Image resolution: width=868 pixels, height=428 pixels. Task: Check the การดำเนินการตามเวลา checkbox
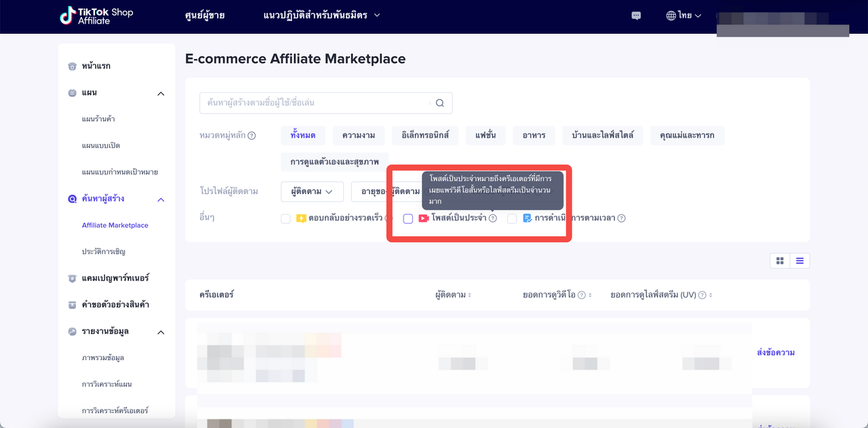[x=512, y=218]
